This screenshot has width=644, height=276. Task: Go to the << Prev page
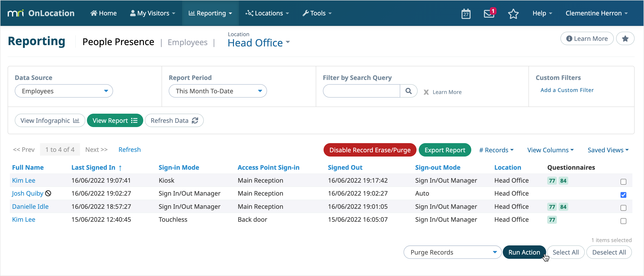pos(24,149)
